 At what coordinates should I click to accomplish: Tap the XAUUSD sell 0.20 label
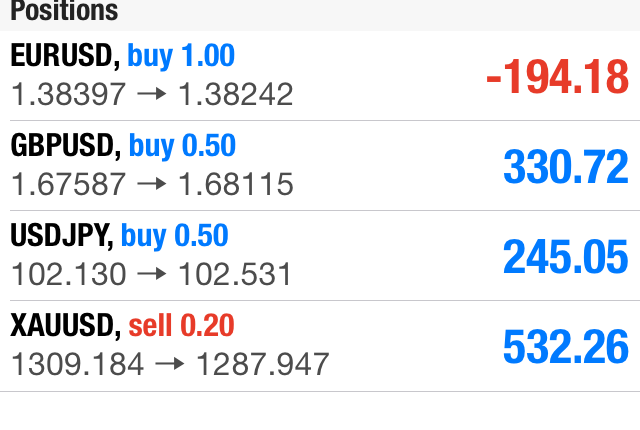pos(182,326)
